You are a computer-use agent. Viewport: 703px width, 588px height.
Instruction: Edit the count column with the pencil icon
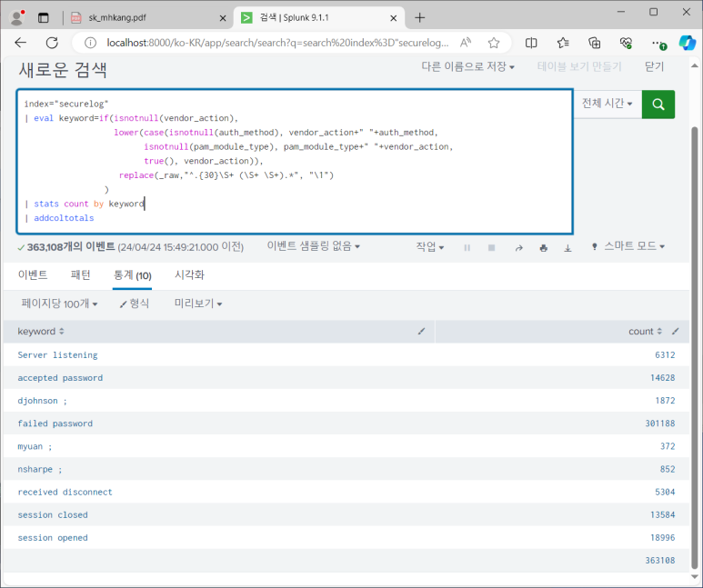675,331
